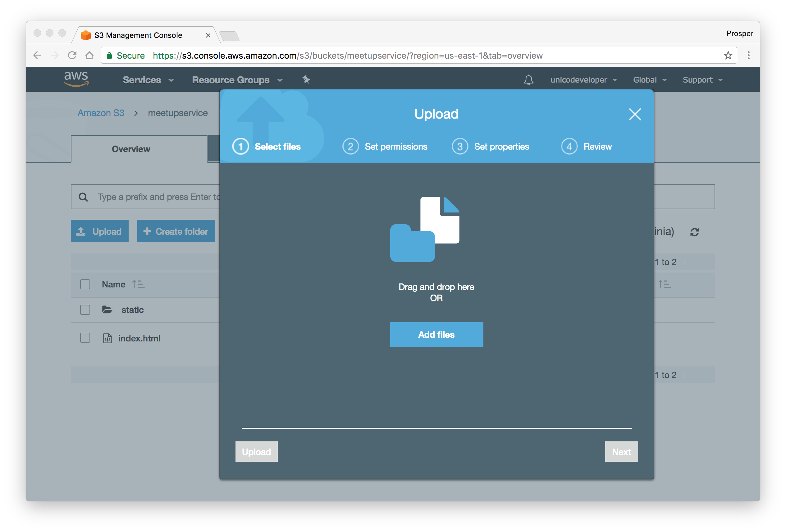Expand the Resource Groups dropdown
786x532 pixels.
(237, 80)
